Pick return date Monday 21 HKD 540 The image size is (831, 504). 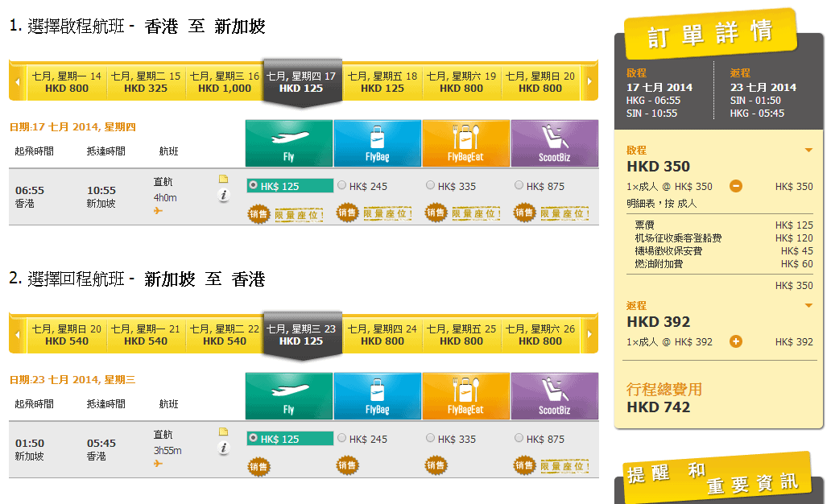[x=146, y=335]
